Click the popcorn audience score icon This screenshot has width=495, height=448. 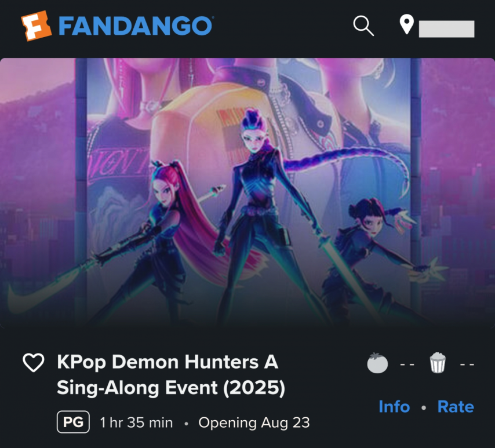click(438, 363)
